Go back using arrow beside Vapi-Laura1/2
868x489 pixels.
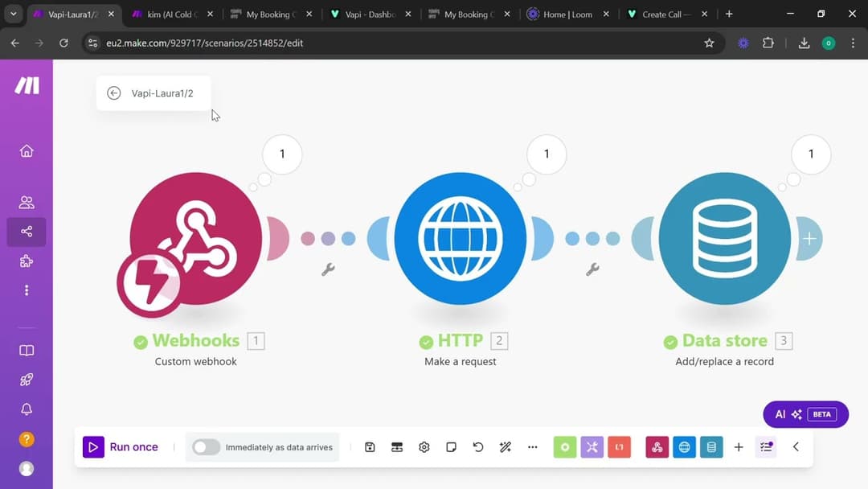(114, 93)
